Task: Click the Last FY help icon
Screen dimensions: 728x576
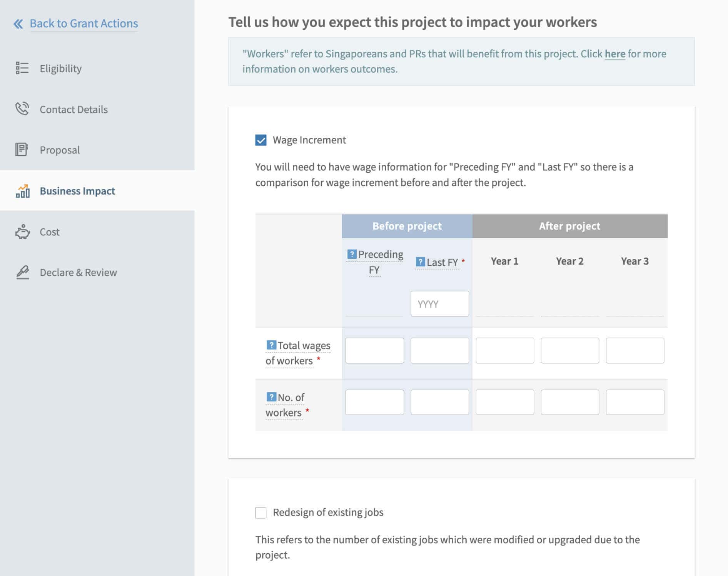Action: click(420, 262)
